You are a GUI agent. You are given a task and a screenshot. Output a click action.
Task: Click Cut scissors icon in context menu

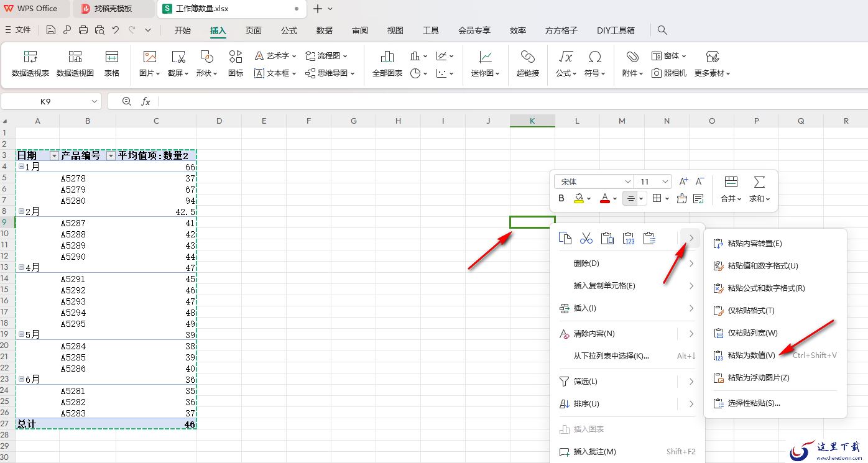pyautogui.click(x=586, y=238)
